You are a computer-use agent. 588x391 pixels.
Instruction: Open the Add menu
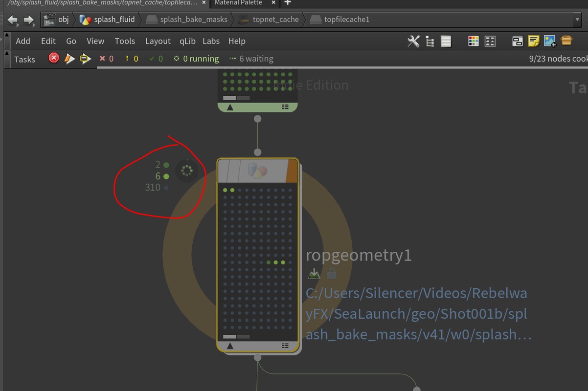(23, 41)
